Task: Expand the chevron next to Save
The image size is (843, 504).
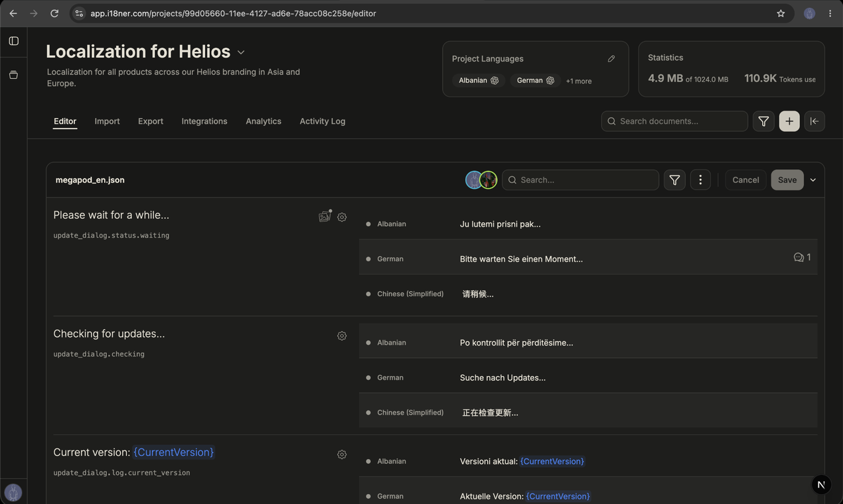Action: [x=812, y=180]
